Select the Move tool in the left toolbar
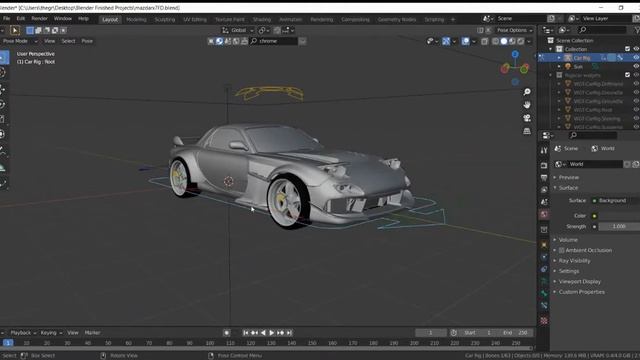This screenshot has width=640, height=360. [x=2, y=89]
